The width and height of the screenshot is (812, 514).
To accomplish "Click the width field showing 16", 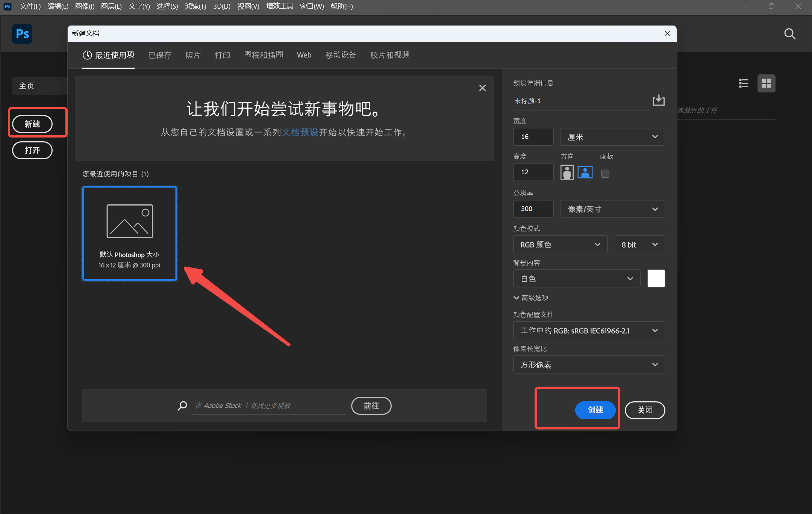I will [533, 137].
